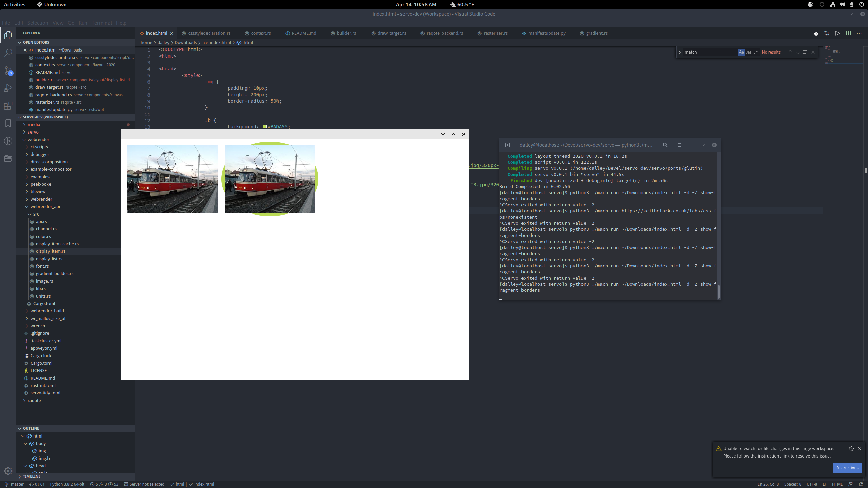
Task: Open the terminal hamburger menu icon
Action: pyautogui.click(x=679, y=145)
